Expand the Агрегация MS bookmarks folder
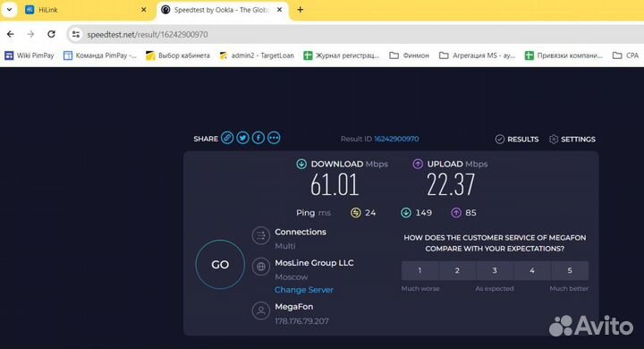 477,55
